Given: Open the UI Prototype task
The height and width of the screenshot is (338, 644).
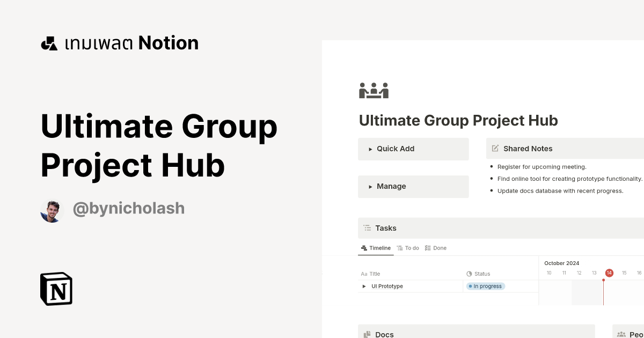Looking at the screenshot, I should coord(387,286).
